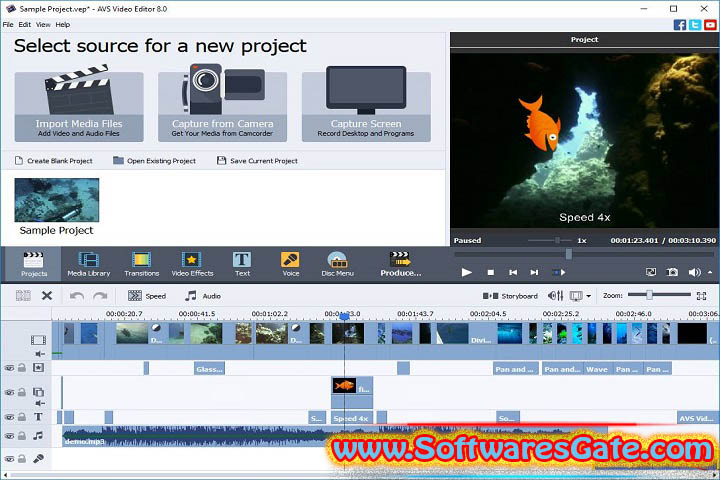Toggle the preview volume speaker
Viewport: 720px width, 480px height.
pos(694,272)
